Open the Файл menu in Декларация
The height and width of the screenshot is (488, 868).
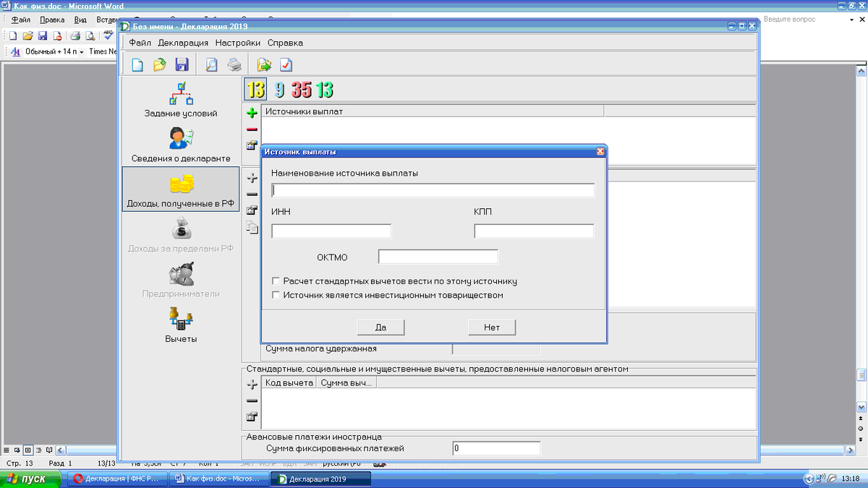point(140,43)
